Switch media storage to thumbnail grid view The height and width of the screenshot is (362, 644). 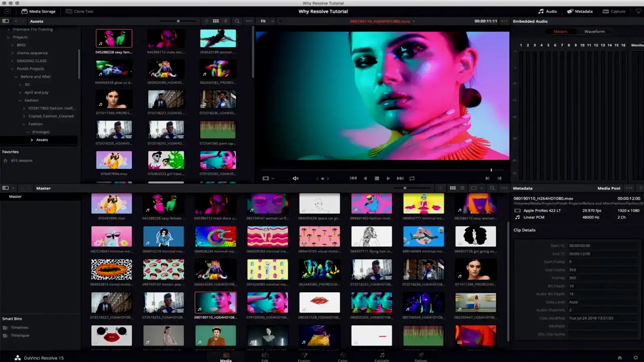(216, 21)
